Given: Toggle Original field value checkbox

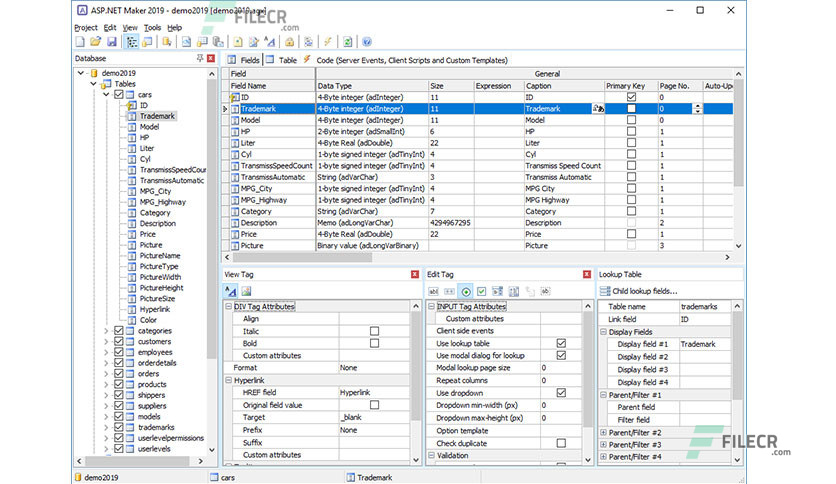Looking at the screenshot, I should pos(374,405).
